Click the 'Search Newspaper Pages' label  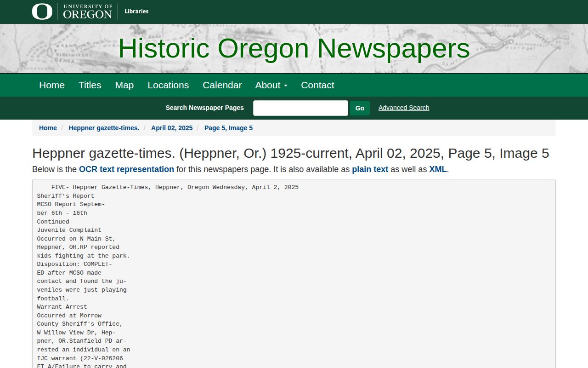click(x=204, y=108)
